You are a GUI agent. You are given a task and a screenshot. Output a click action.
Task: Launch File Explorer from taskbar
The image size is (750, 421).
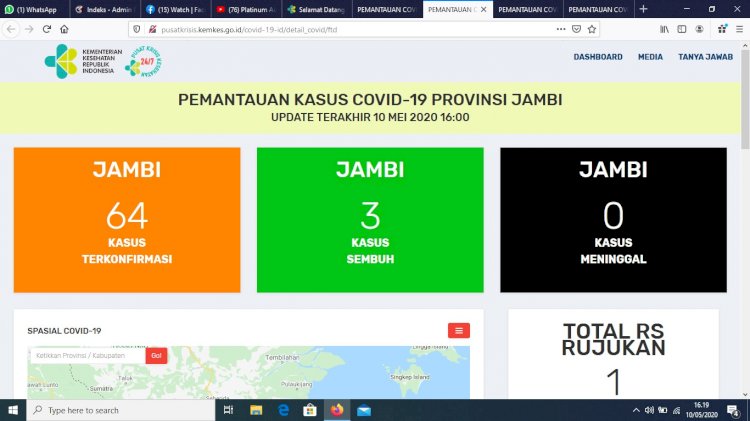pyautogui.click(x=256, y=410)
